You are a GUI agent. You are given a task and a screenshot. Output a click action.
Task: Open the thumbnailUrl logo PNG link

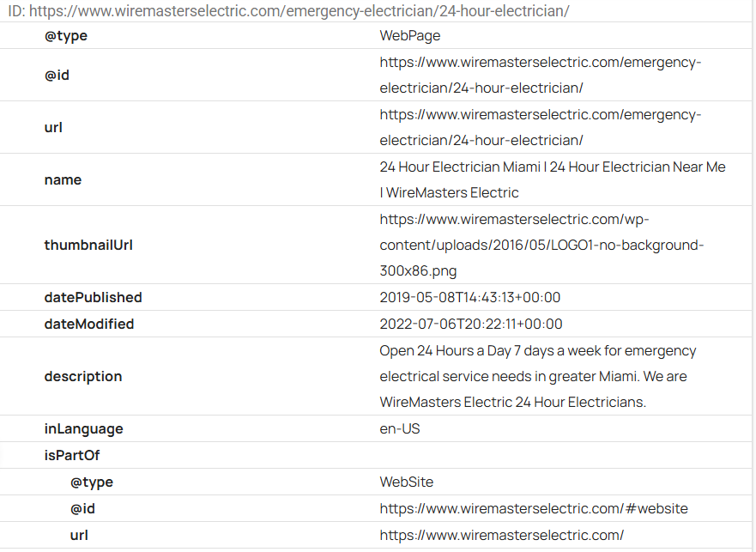click(x=541, y=246)
